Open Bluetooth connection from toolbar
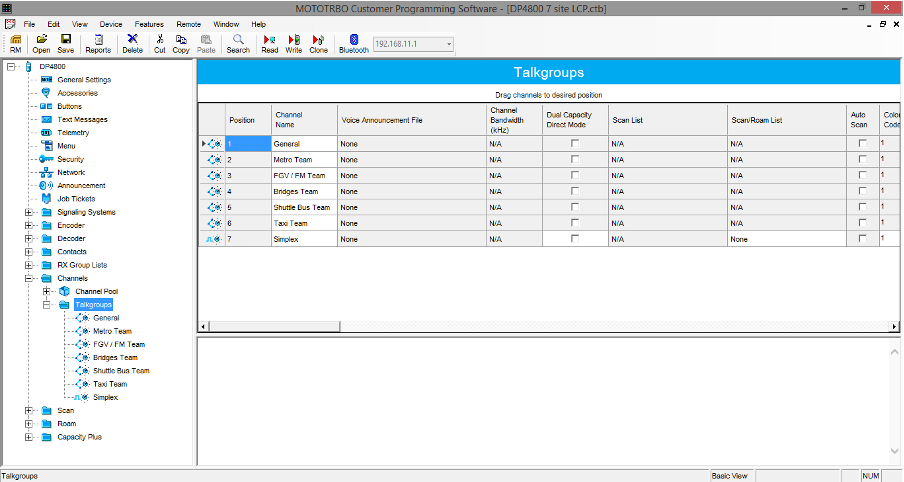Screen dimensions: 904x482 click(x=353, y=40)
